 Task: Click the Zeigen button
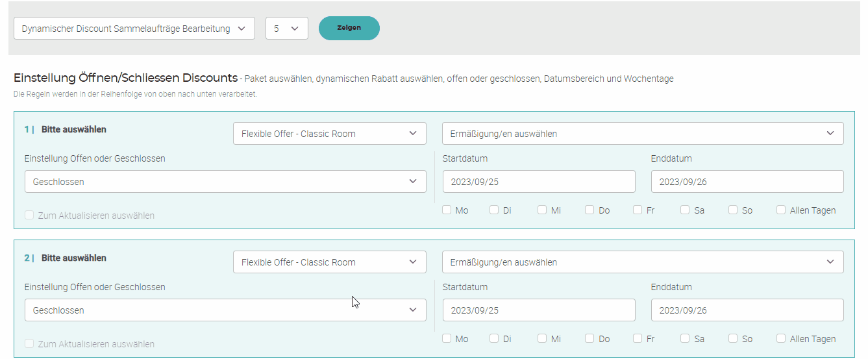[349, 28]
